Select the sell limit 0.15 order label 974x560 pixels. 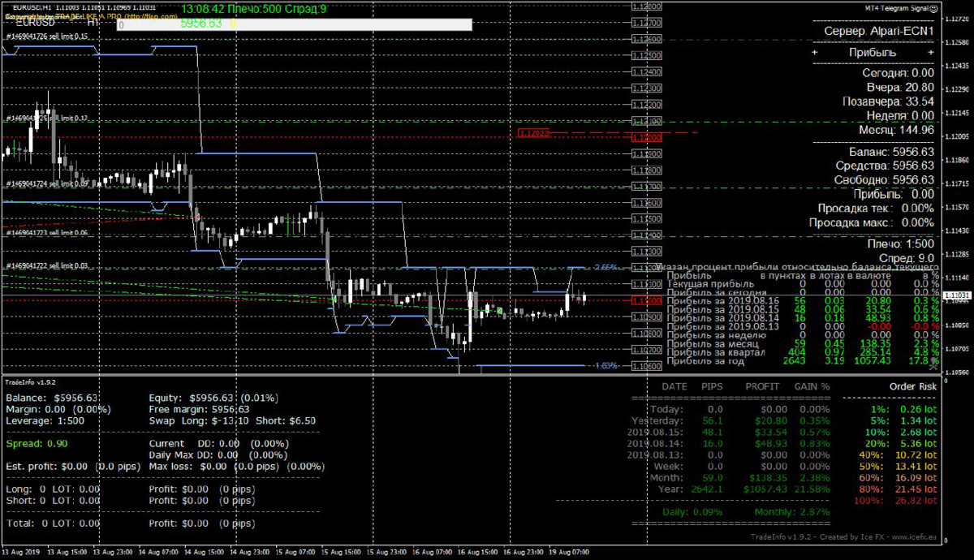point(48,37)
